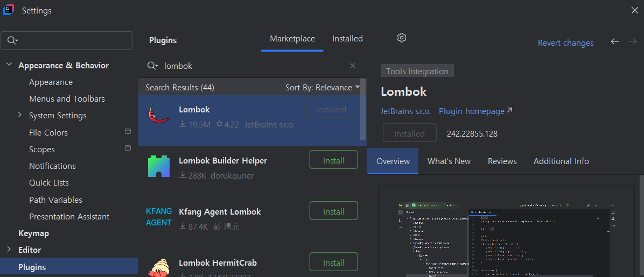The image size is (644, 277).
Task: Click the Lombok HermitCrab icon
Action: (x=158, y=267)
